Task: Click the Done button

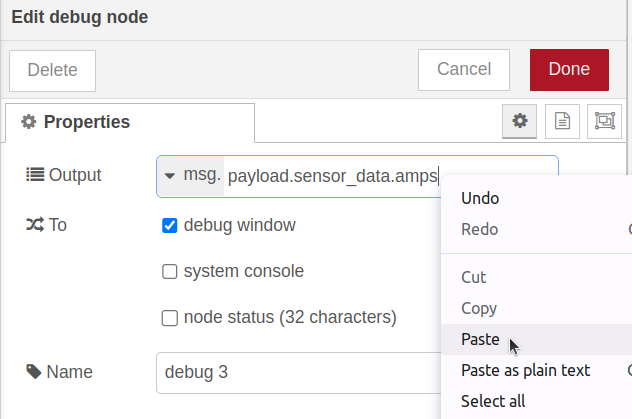Action: tap(569, 70)
